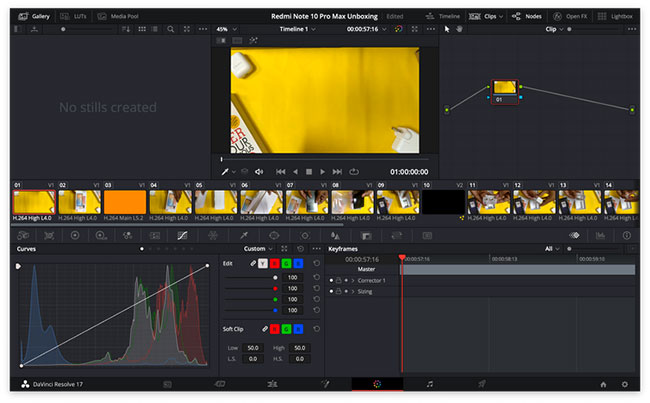Open the RGB Mixer palette icon
Image resolution: width=650 pixels, height=403 pixels.
pyautogui.click(x=128, y=235)
